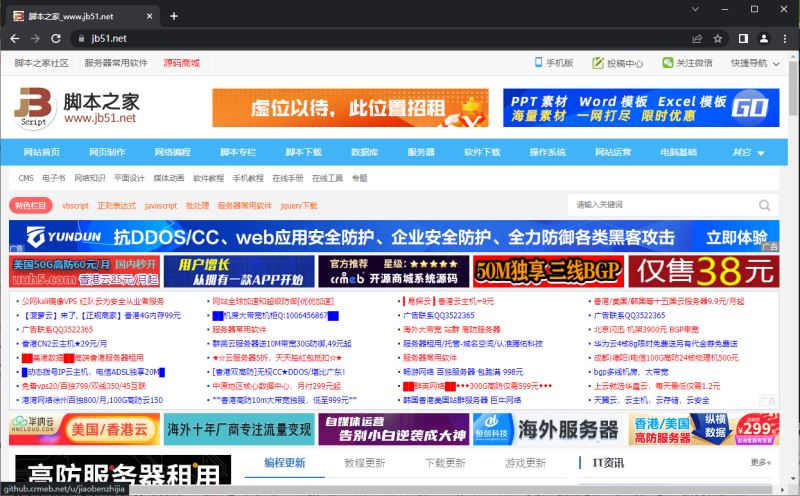Click the 50M独享三线BGP banner
Image resolution: width=800 pixels, height=496 pixels.
(x=548, y=271)
